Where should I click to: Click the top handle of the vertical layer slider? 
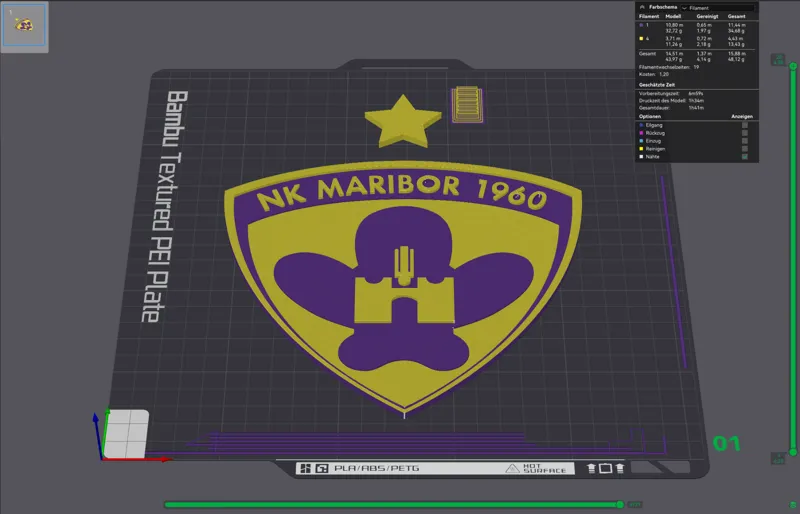[793, 66]
